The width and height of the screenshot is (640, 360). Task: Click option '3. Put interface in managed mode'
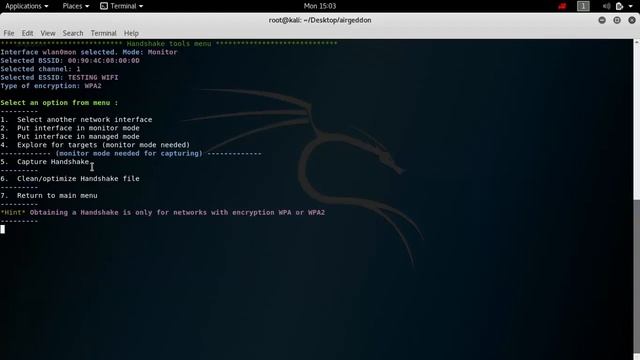[x=70, y=136]
